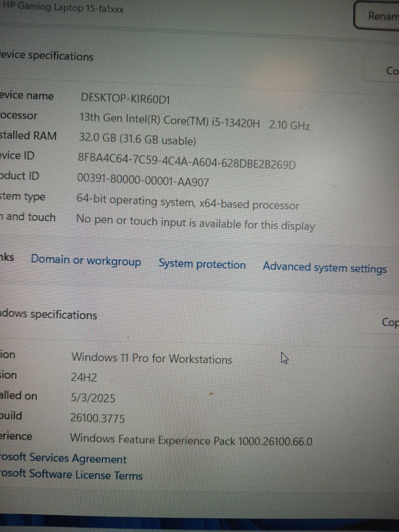The image size is (399, 532).
Task: Select installed on date 5/3/2025
Action: [93, 398]
